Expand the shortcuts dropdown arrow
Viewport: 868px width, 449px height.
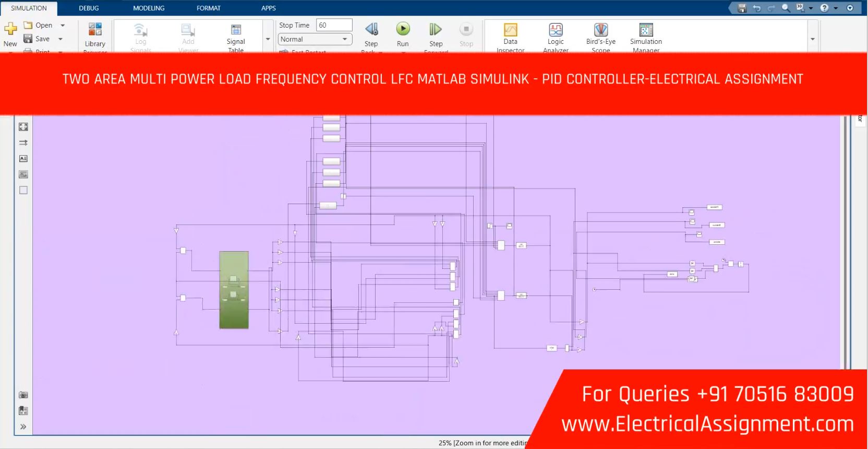pos(811,8)
